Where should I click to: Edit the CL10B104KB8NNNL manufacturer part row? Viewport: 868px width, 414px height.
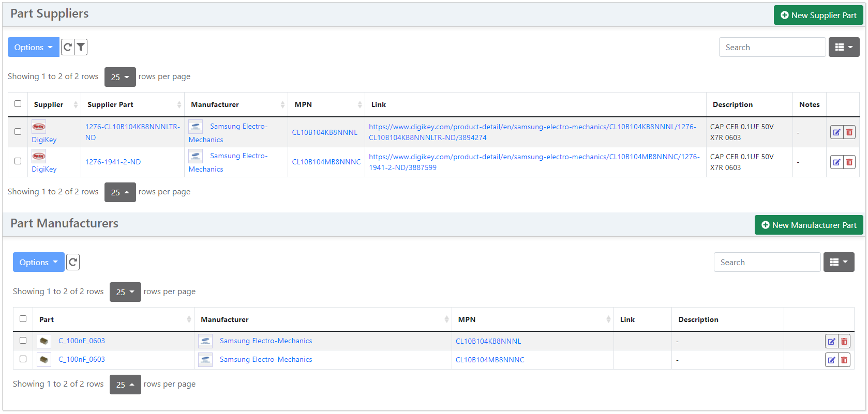click(831, 341)
